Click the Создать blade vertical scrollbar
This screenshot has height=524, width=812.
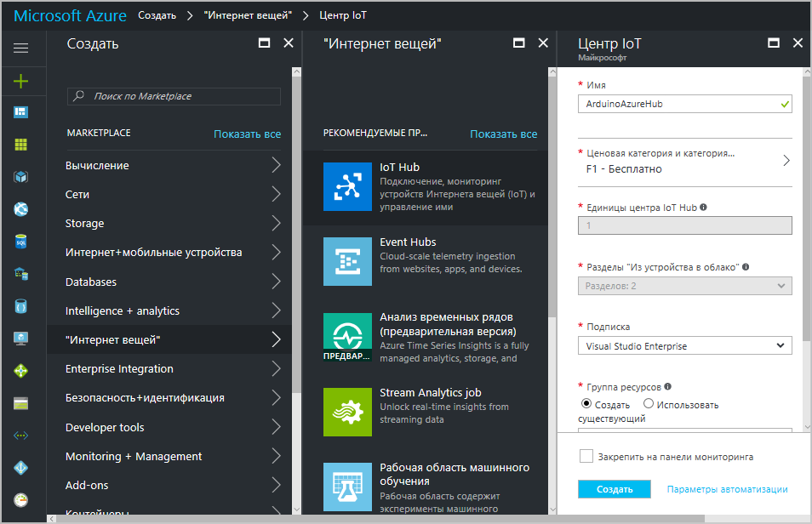[x=296, y=234]
